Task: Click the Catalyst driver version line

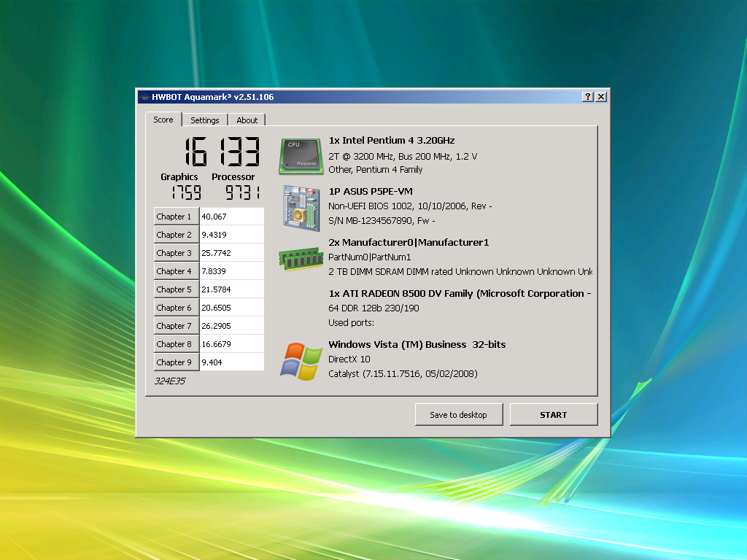Action: (403, 374)
